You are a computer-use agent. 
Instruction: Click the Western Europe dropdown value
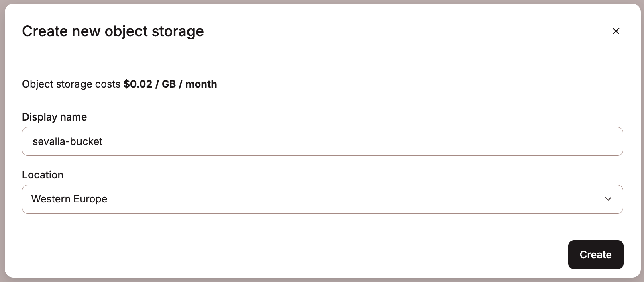point(69,199)
